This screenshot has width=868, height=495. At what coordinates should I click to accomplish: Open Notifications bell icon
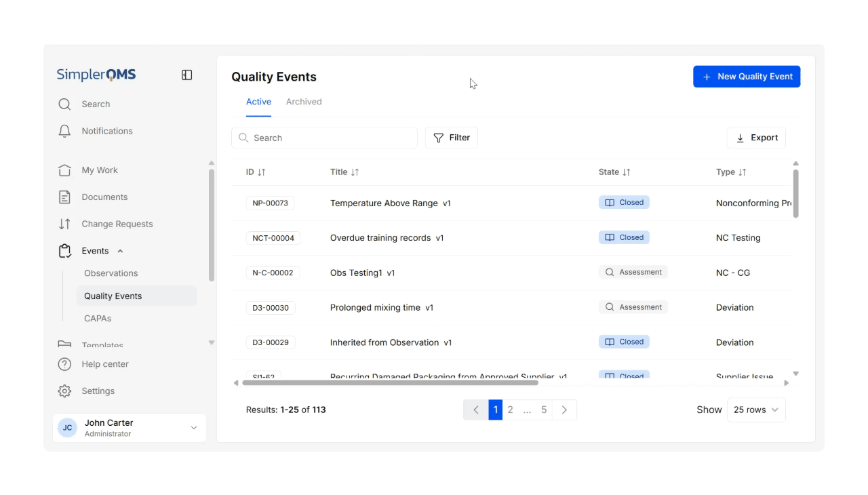coord(64,131)
